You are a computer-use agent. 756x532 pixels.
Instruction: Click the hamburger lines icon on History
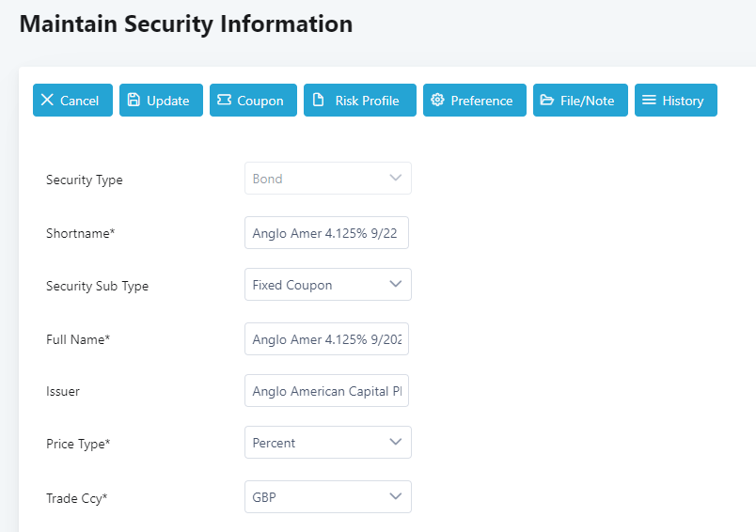[649, 100]
